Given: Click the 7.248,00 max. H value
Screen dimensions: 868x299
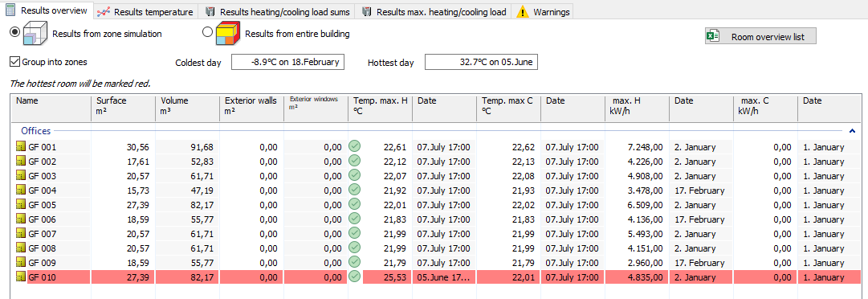Looking at the screenshot, I should tap(646, 147).
